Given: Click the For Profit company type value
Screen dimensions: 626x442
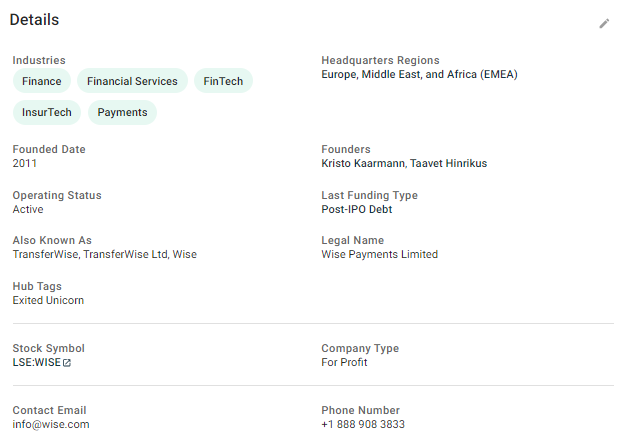Looking at the screenshot, I should 344,362.
